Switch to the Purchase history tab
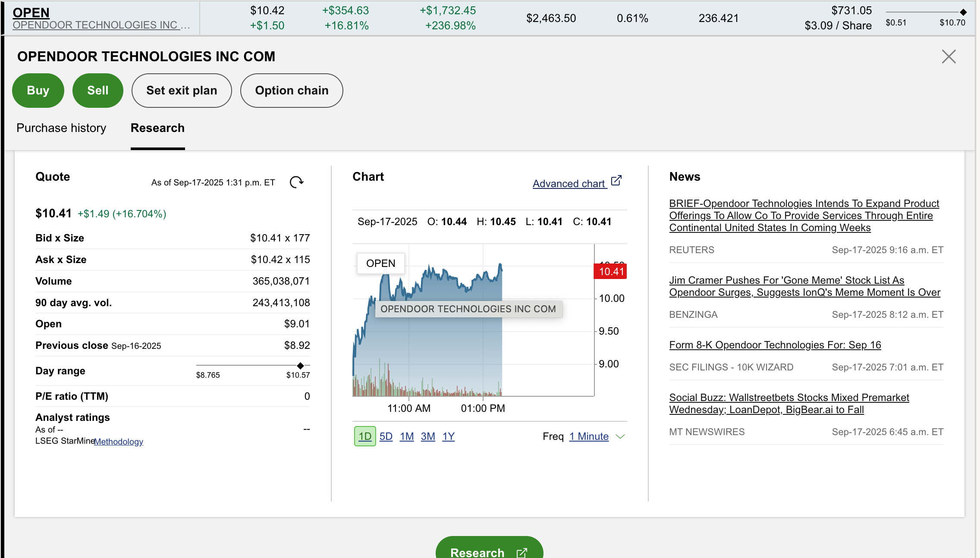Image resolution: width=980 pixels, height=558 pixels. point(61,128)
